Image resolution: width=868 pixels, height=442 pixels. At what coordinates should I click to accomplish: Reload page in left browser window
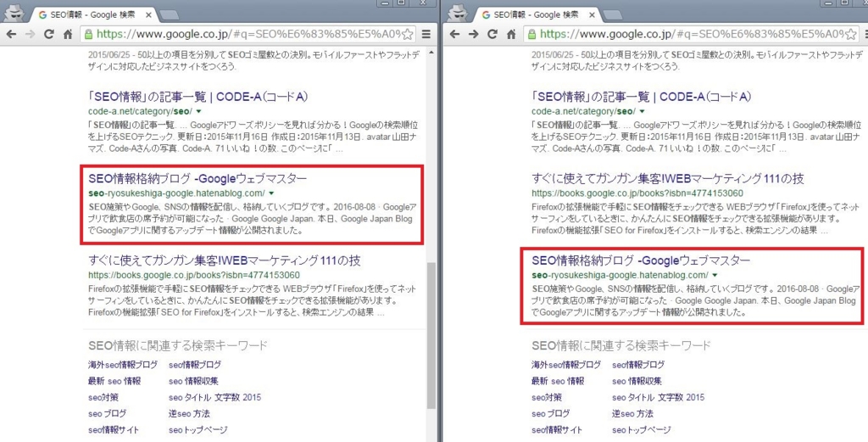pyautogui.click(x=48, y=34)
